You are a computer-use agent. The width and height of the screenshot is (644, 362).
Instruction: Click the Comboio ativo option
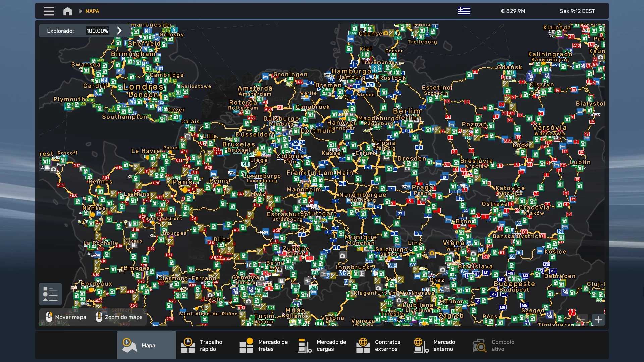(494, 345)
